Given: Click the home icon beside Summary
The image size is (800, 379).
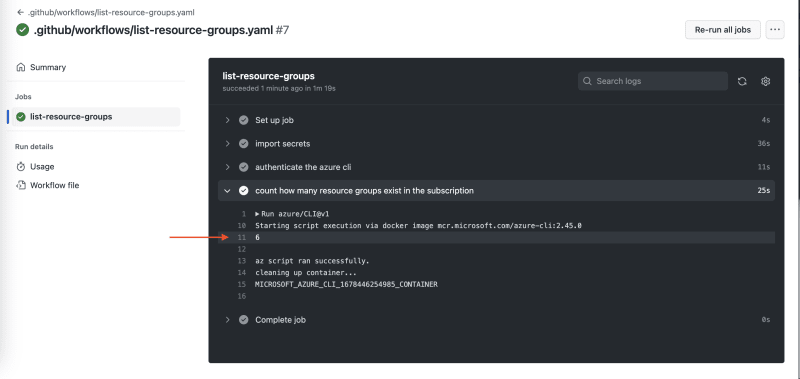Looking at the screenshot, I should (21, 67).
